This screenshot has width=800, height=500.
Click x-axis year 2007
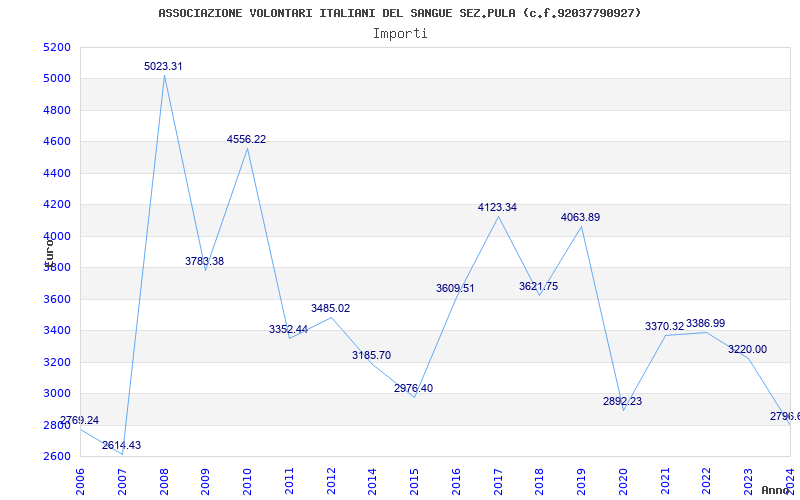122,482
